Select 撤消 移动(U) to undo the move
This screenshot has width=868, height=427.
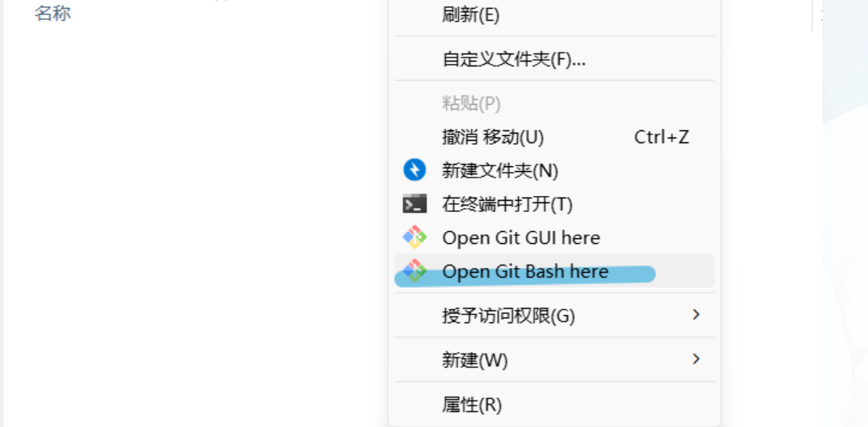coord(554,137)
